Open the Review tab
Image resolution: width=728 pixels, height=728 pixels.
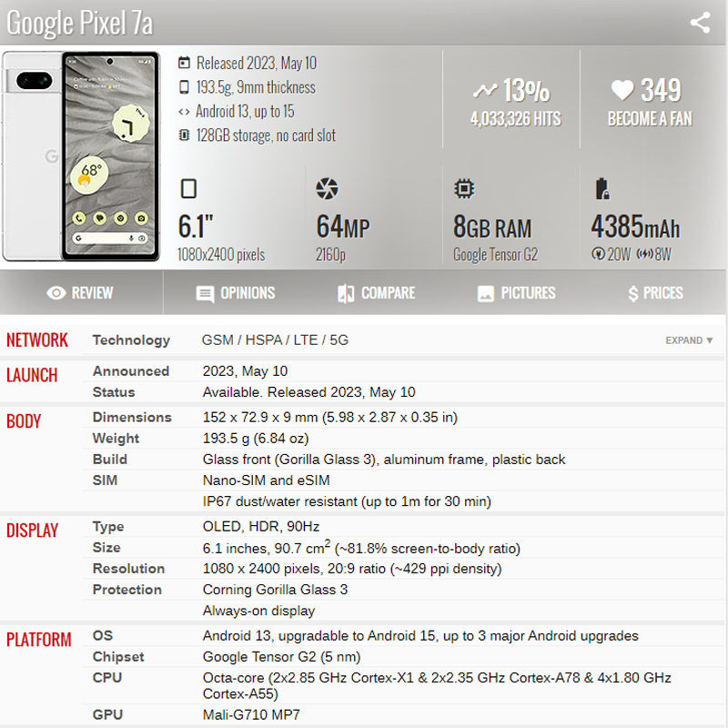[x=80, y=293]
